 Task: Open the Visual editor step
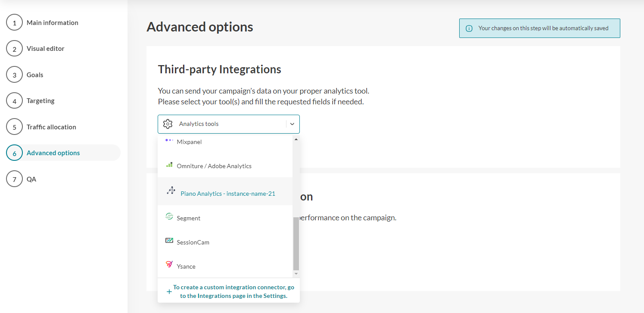45,49
